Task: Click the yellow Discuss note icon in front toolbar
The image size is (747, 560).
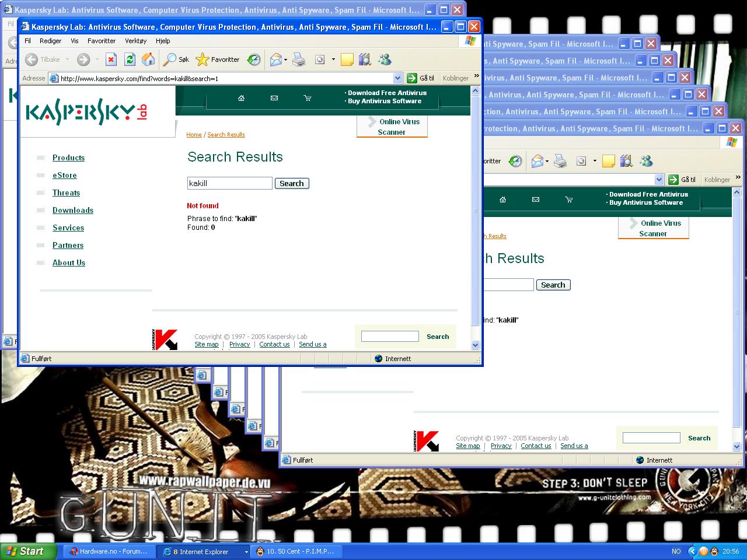Action: [x=347, y=60]
